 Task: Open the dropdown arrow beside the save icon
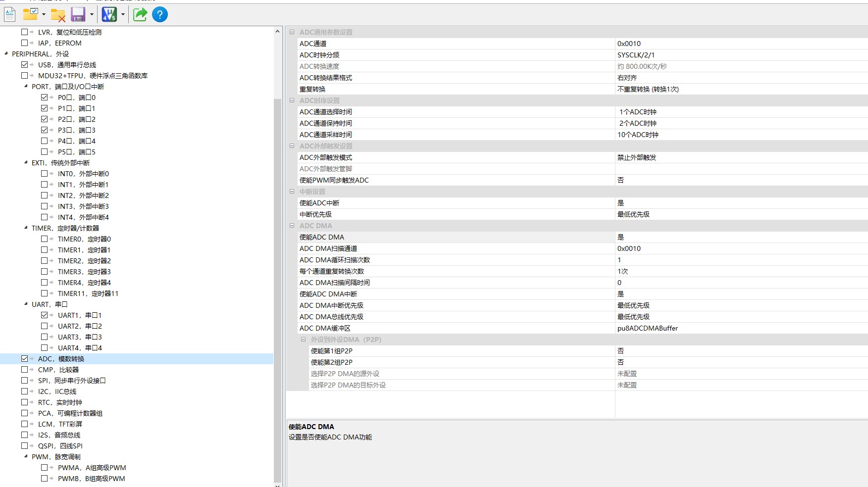click(92, 15)
